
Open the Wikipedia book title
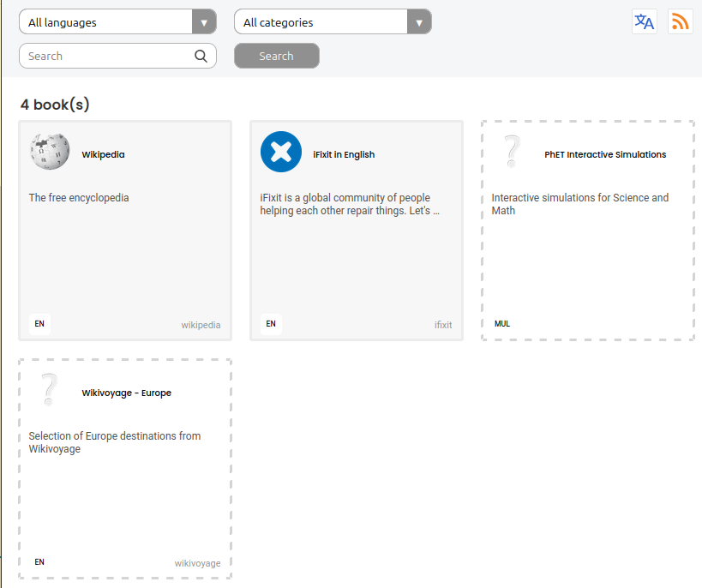tap(103, 154)
